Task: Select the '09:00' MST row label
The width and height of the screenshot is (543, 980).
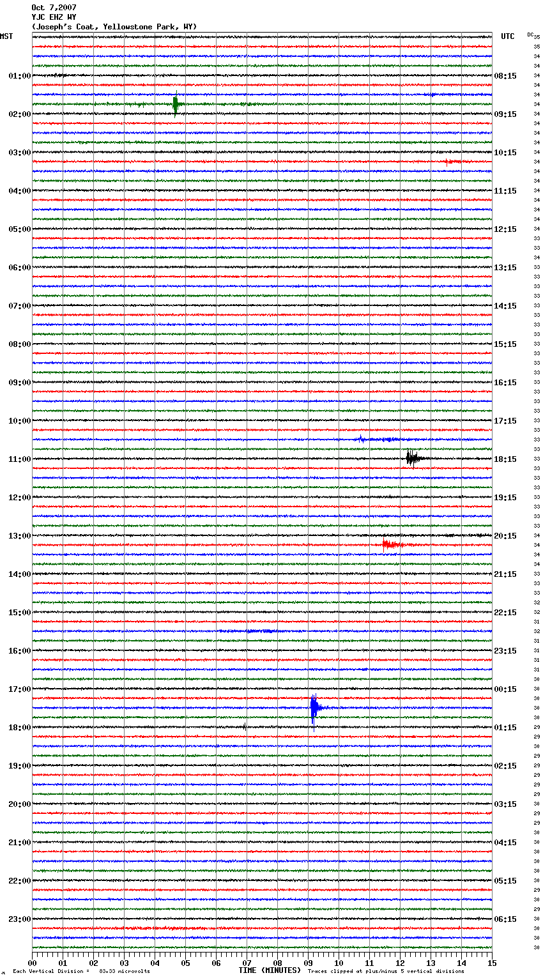Action: 20,383
